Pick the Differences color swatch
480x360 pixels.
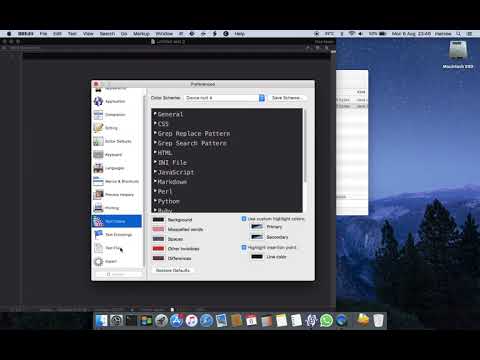(x=158, y=258)
